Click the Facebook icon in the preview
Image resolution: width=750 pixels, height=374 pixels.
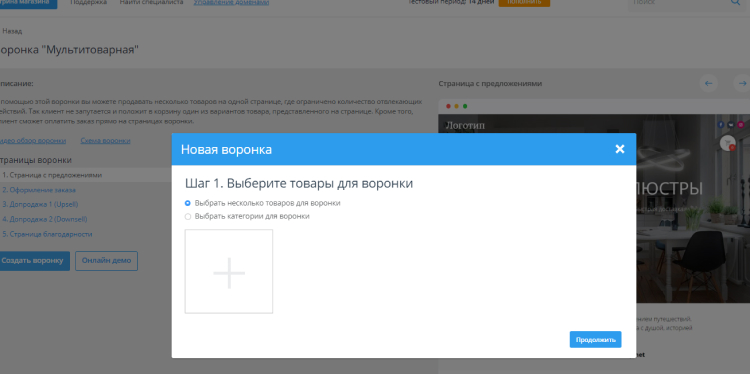721,125
